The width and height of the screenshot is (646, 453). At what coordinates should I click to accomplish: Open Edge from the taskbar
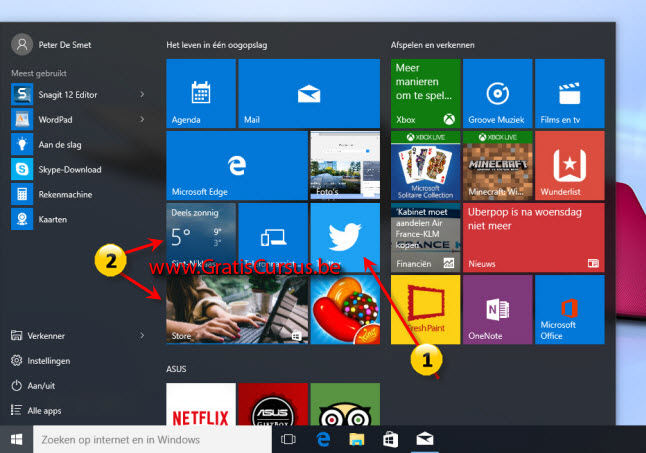click(x=323, y=439)
